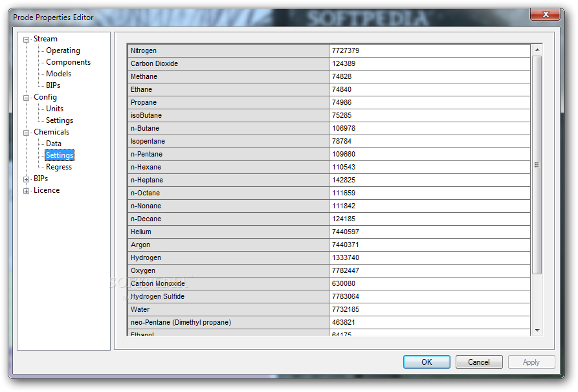
Task: Open Units under Config
Action: pos(54,109)
